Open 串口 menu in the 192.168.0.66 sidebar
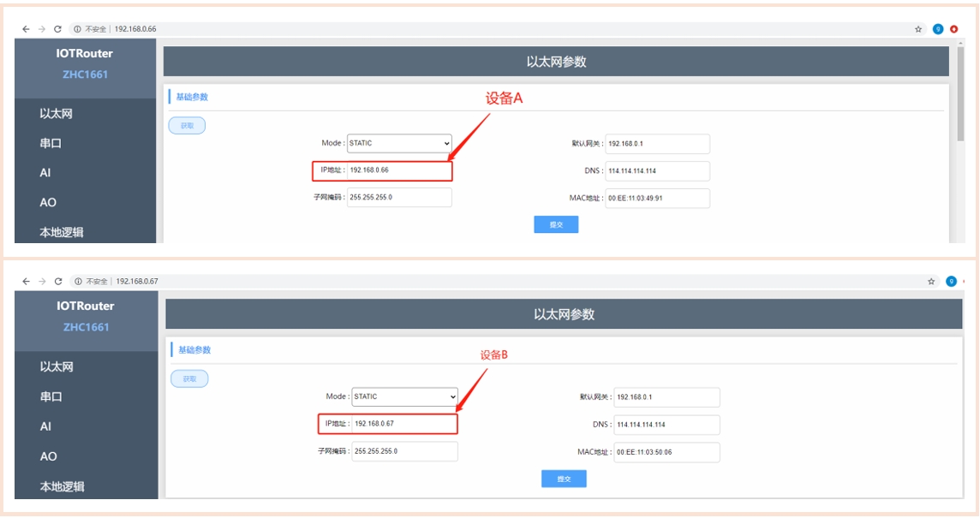Viewport: 980px width, 518px height. [x=51, y=143]
